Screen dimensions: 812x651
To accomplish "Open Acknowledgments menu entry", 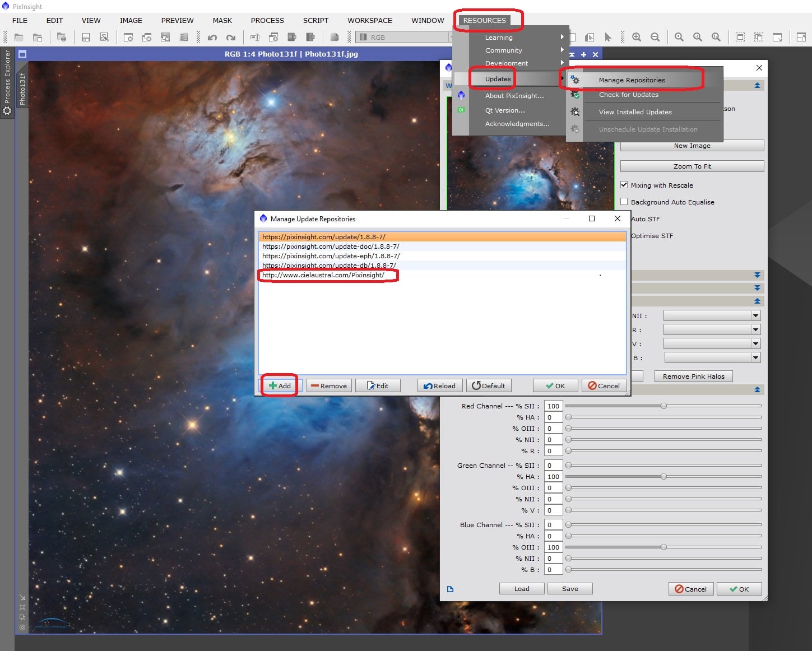I will click(x=517, y=124).
